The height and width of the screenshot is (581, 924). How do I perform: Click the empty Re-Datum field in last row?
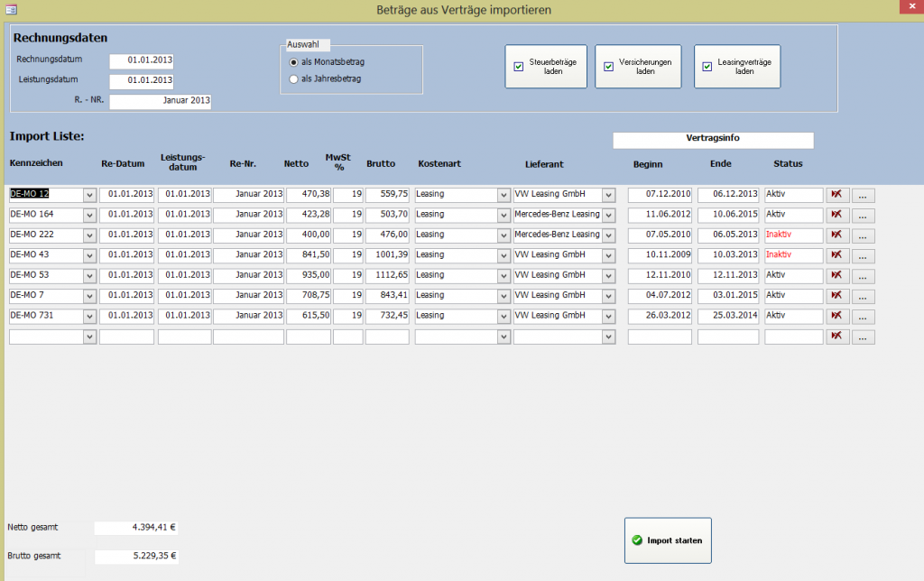pyautogui.click(x=126, y=337)
